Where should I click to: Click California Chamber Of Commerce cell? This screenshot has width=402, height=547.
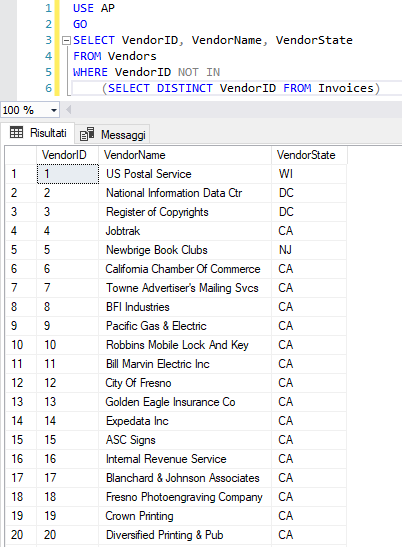coord(185,269)
